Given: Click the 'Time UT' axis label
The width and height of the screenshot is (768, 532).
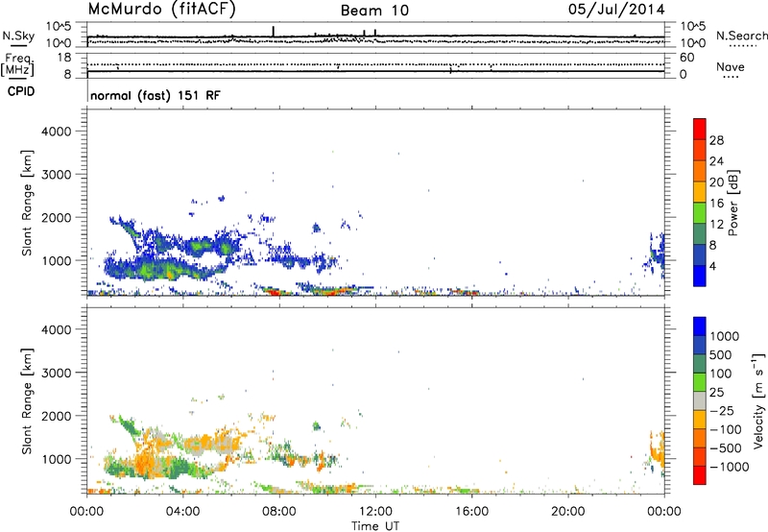Looking at the screenshot, I should (x=375, y=526).
